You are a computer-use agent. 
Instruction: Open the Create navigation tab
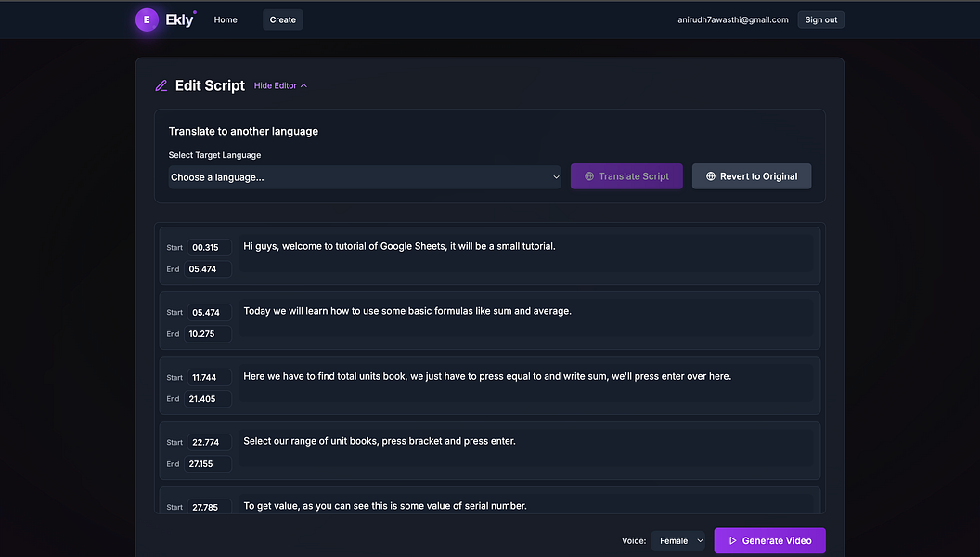(282, 20)
